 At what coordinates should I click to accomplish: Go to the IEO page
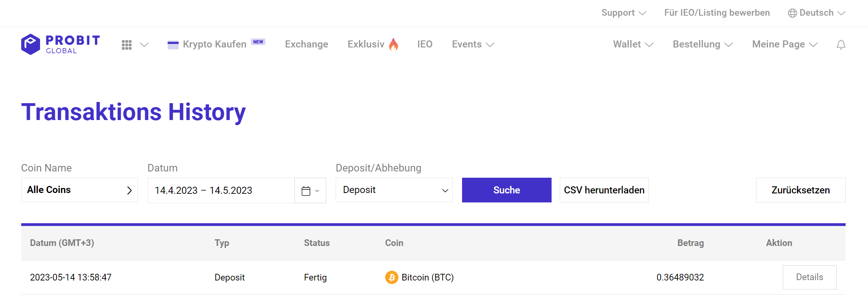425,44
